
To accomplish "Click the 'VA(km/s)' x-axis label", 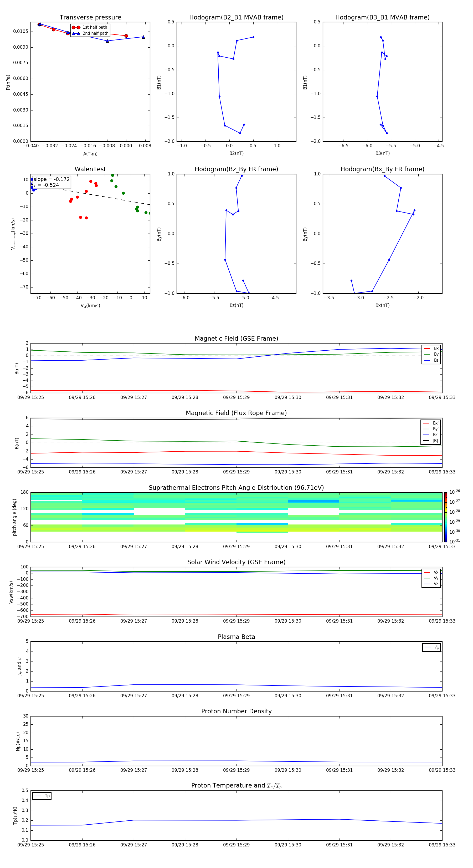I will point(90,306).
